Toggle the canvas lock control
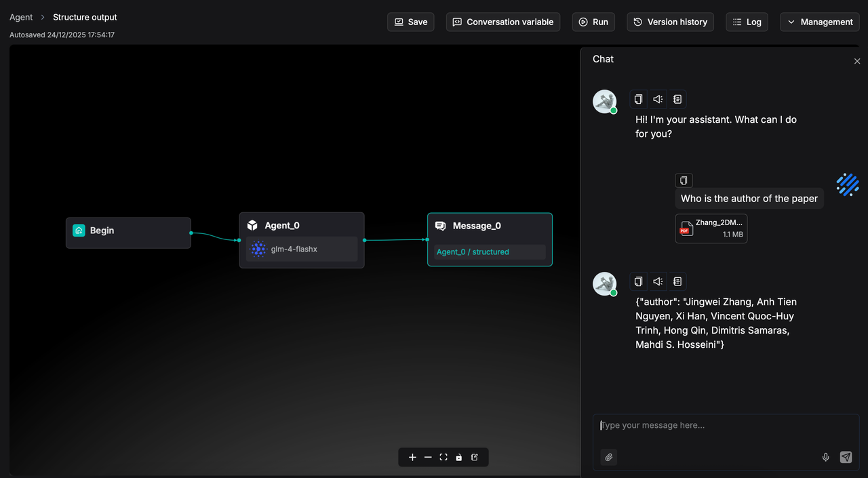 (459, 457)
